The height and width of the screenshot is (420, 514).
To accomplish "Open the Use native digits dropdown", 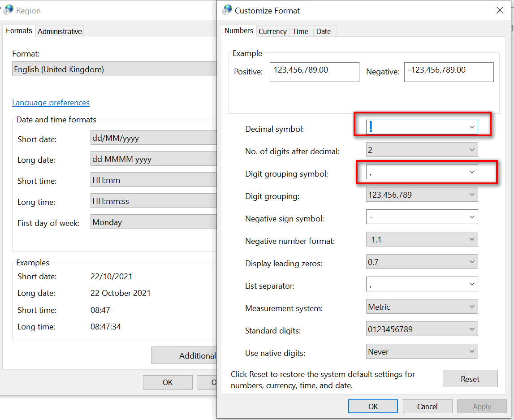I will (471, 351).
